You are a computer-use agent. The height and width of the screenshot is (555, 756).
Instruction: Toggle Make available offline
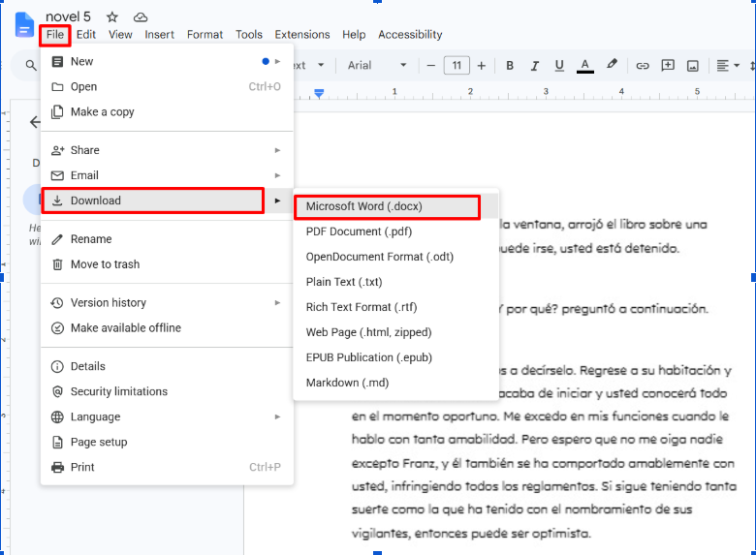(167, 327)
